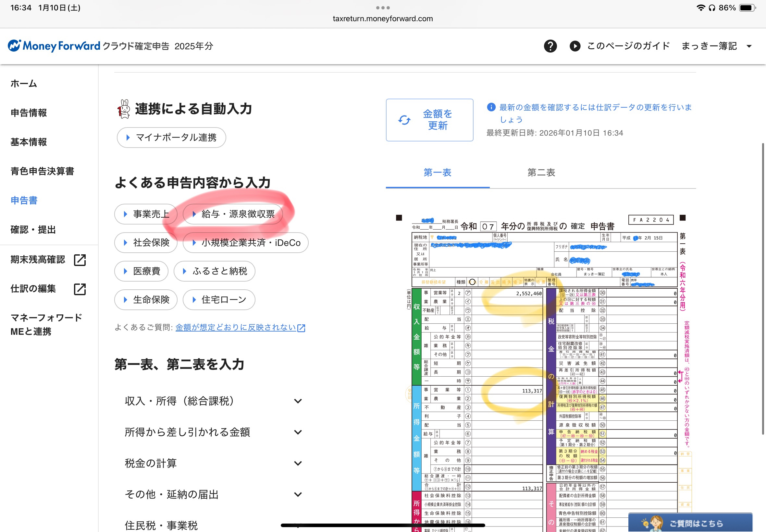Click the Wi-Fi icon in status bar

click(701, 8)
